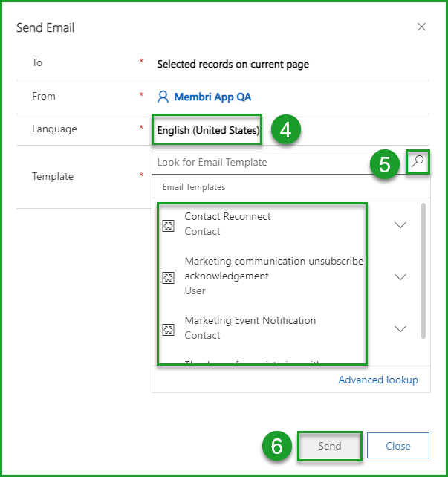The height and width of the screenshot is (477, 448).
Task: Open the Language English (United States) field
Action: [x=208, y=130]
